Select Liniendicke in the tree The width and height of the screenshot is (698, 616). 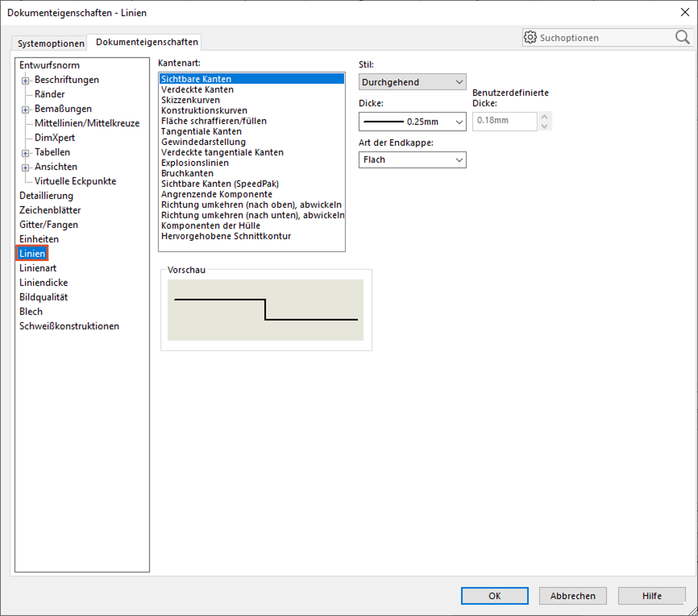pos(43,283)
